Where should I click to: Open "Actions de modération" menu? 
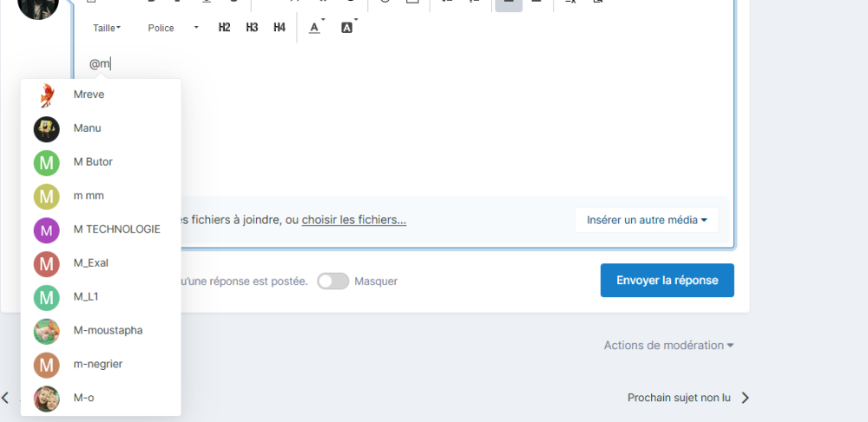click(668, 346)
